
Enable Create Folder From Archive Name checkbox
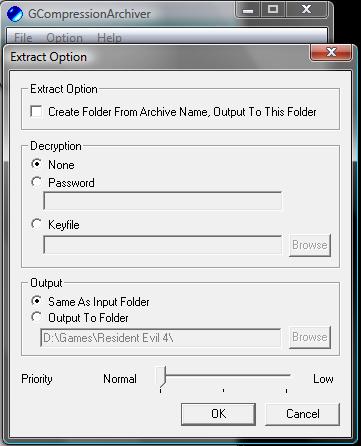coord(36,112)
